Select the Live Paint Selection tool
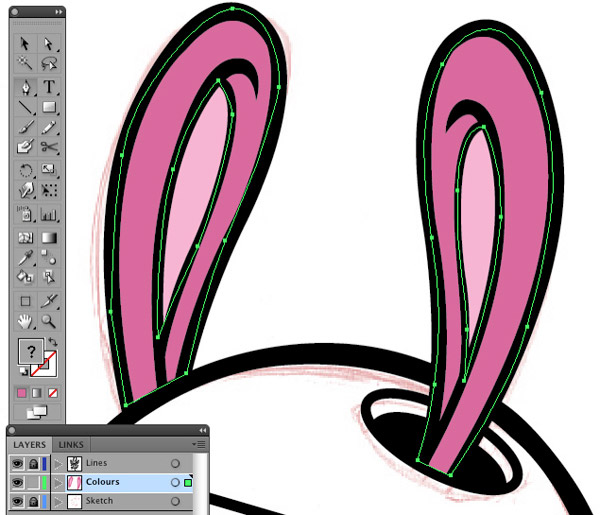Viewport: 600px width, 515px height. point(49,277)
